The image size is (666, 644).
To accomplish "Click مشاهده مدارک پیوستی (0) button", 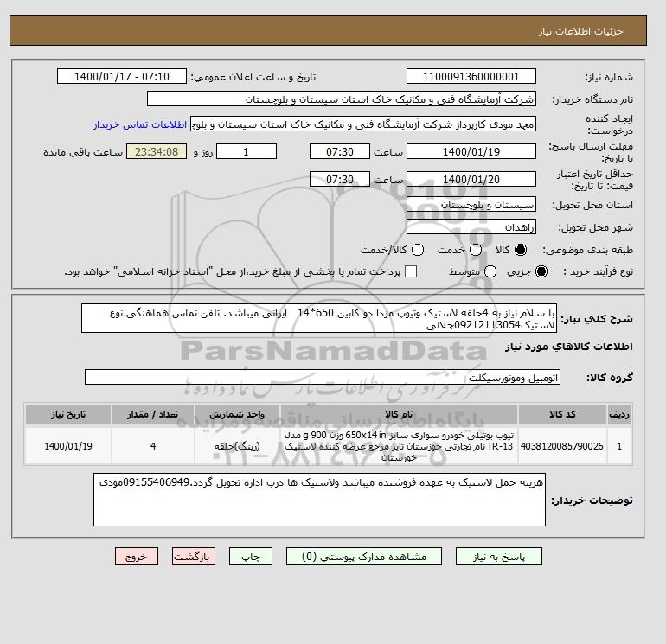I will (364, 557).
